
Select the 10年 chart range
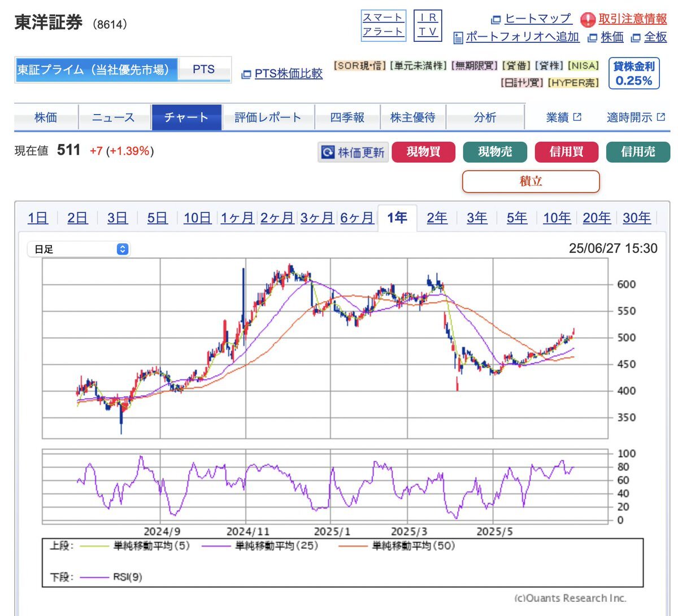pyautogui.click(x=557, y=218)
